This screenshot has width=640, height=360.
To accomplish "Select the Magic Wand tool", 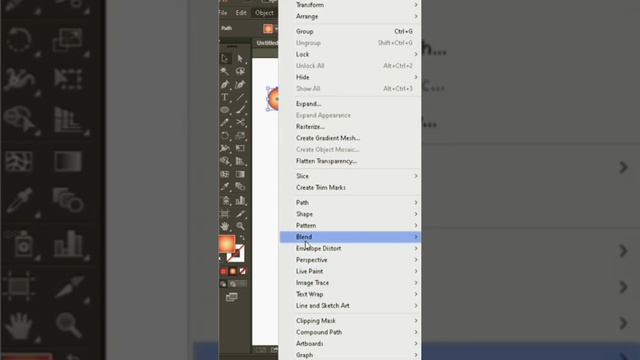I will (x=225, y=71).
